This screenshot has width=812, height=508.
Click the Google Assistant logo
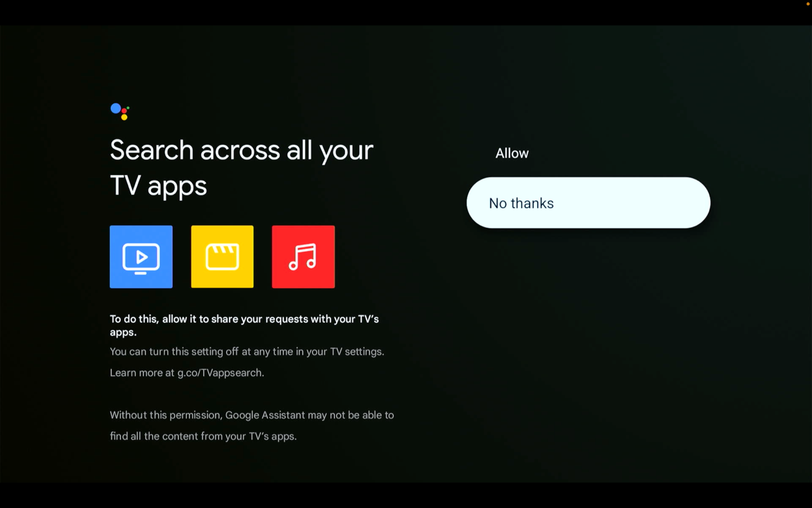tap(120, 111)
